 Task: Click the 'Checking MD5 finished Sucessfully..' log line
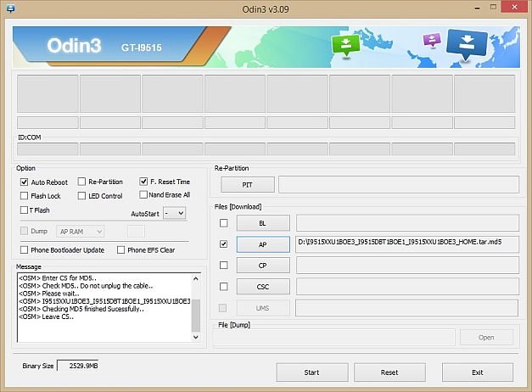[81, 309]
